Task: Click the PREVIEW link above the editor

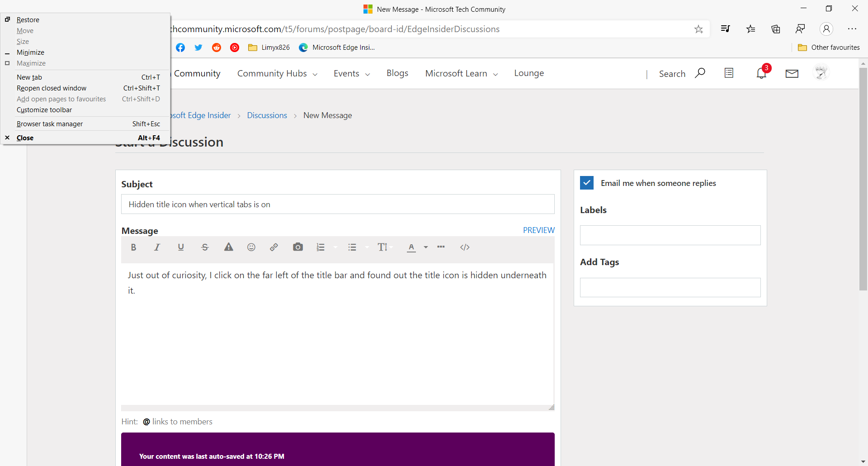Action: coord(538,230)
